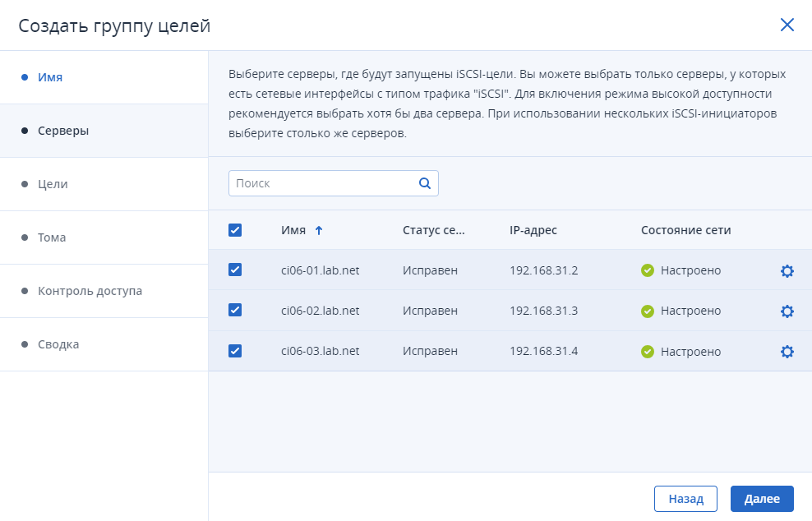812x521 pixels.
Task: Click Настроено label for ci06-02.lab.net
Action: click(691, 311)
